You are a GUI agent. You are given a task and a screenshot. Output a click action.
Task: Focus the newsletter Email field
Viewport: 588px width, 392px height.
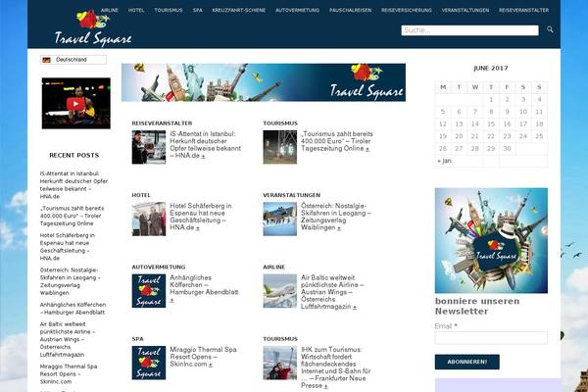coord(491,337)
